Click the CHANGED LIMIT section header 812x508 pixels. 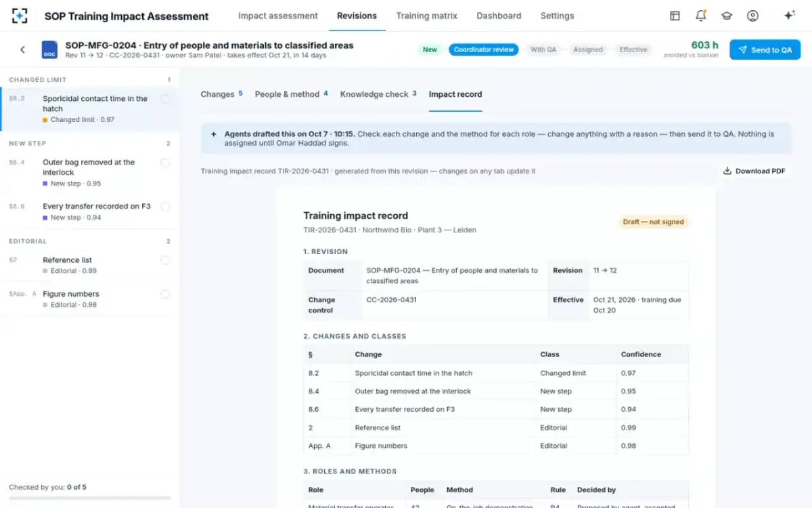pos(38,80)
